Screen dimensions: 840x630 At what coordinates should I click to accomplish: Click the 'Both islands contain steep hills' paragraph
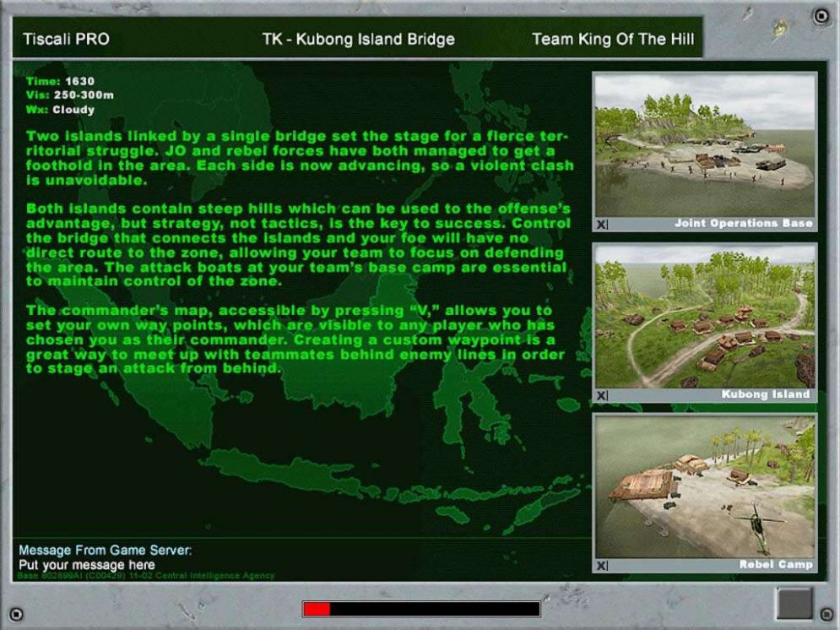299,245
